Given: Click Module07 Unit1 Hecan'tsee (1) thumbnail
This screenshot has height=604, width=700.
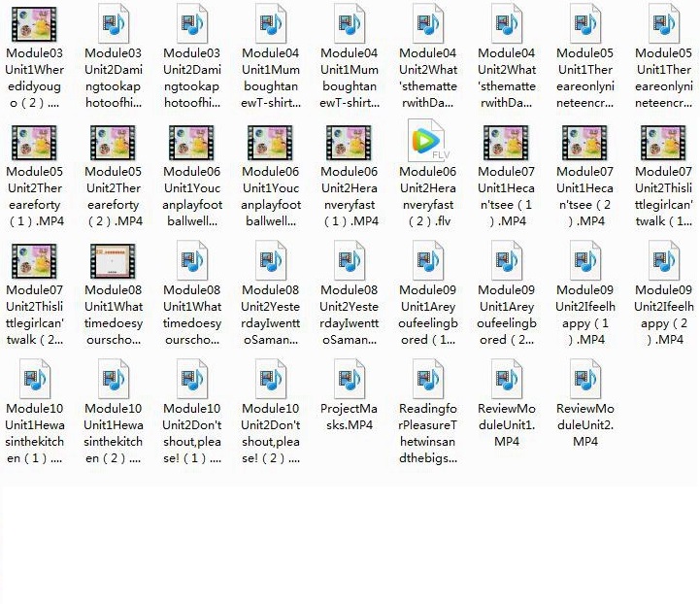Looking at the screenshot, I should pyautogui.click(x=506, y=142).
